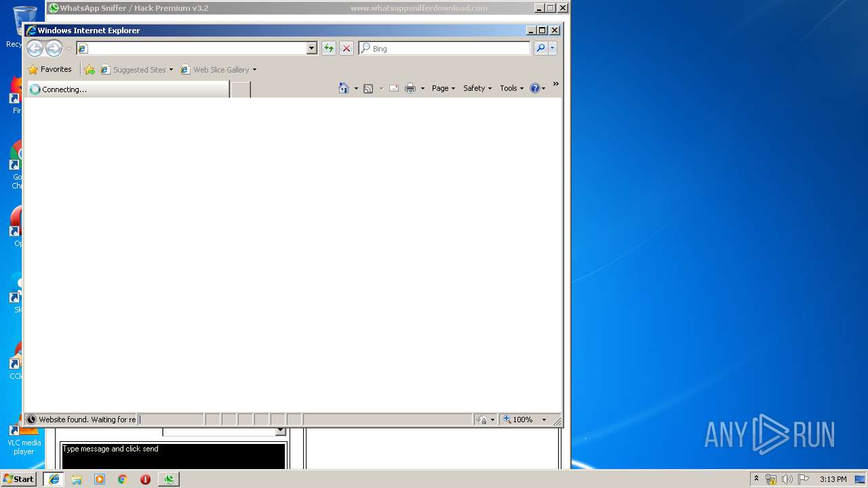Open the Start menu
Viewport: 868px width, 488px height.
[x=19, y=479]
